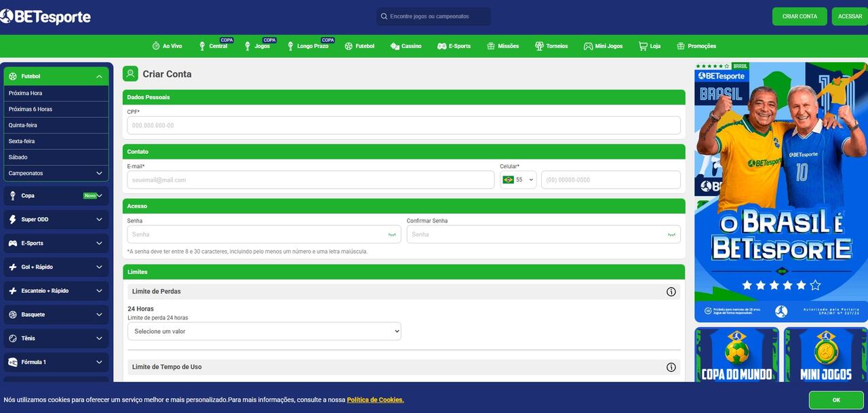The image size is (868, 413).
Task: Click the Basquete ball icon in sidebar
Action: click(x=13, y=315)
